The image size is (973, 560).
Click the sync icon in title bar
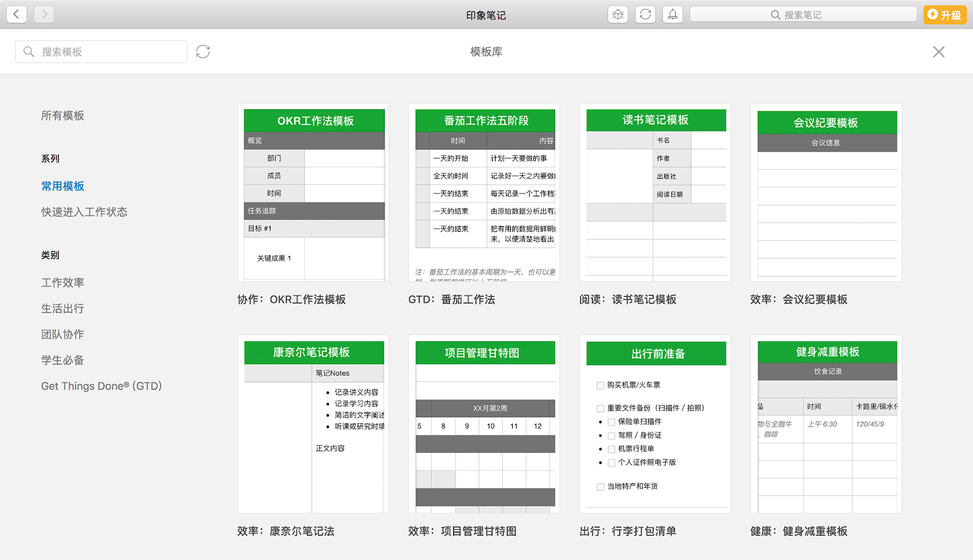[645, 15]
